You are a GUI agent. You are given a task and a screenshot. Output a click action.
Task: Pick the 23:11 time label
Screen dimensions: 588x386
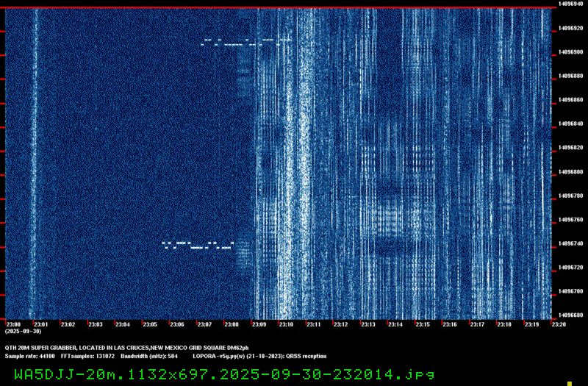(x=314, y=324)
